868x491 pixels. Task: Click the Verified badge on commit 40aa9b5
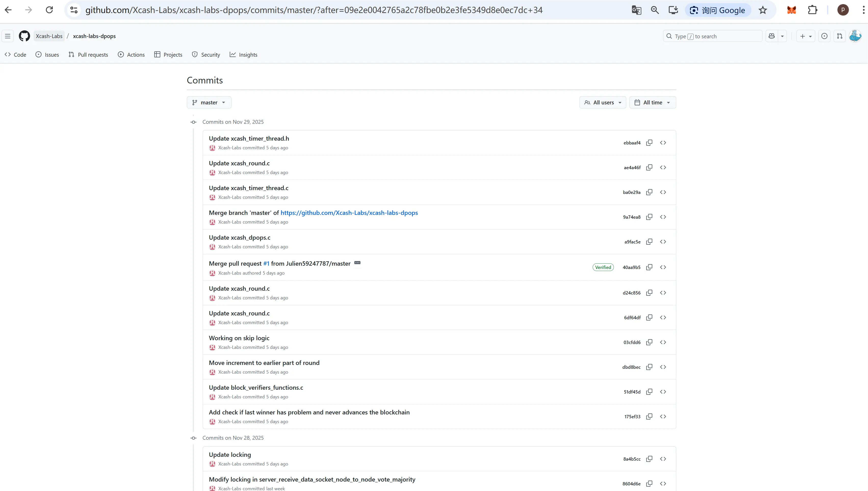click(603, 267)
